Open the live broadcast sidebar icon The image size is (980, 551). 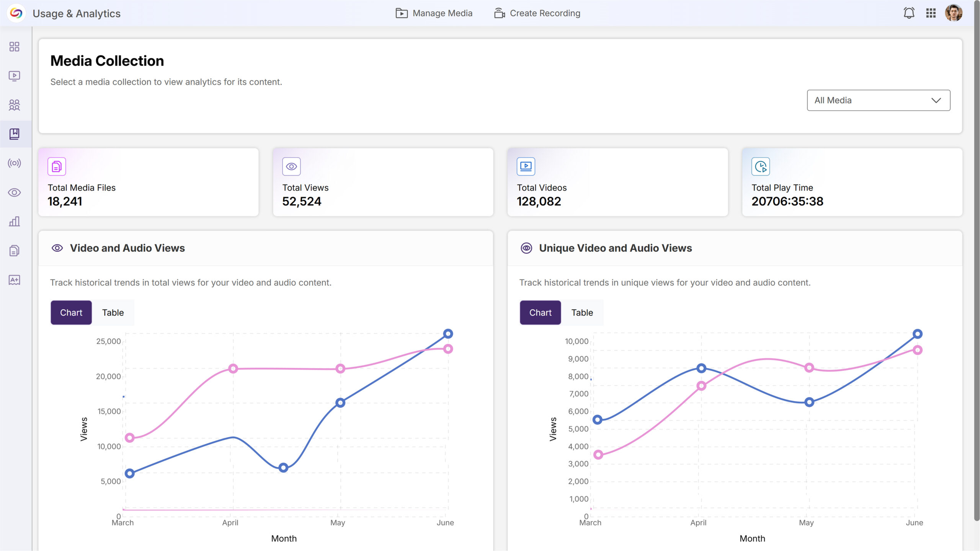pos(14,163)
